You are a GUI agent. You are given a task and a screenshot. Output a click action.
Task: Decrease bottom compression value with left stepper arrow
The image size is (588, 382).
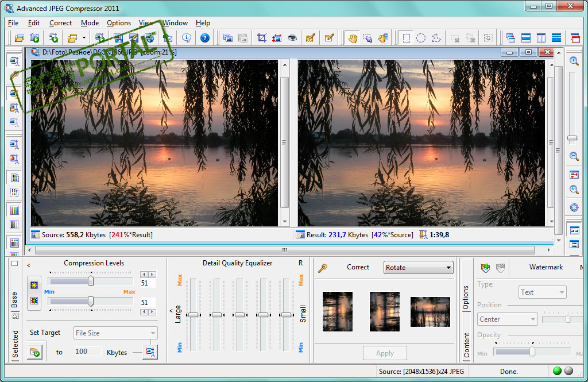(x=144, y=312)
